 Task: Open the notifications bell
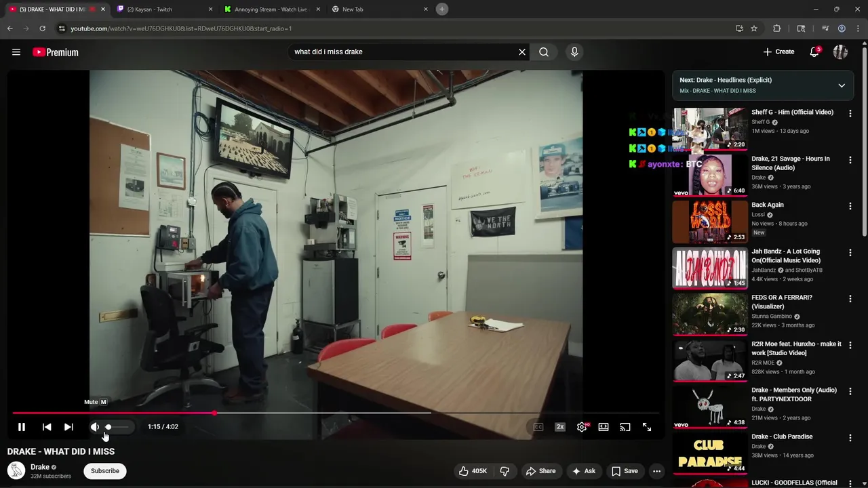point(815,52)
